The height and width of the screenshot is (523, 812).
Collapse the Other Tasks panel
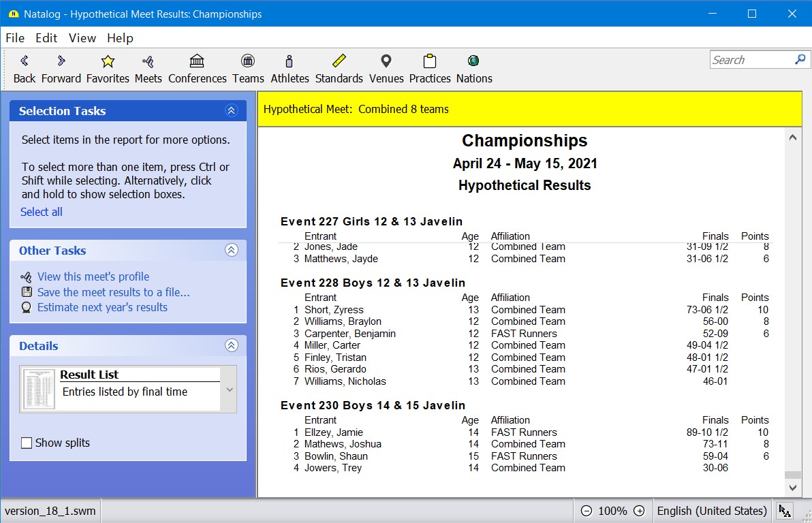click(x=232, y=251)
